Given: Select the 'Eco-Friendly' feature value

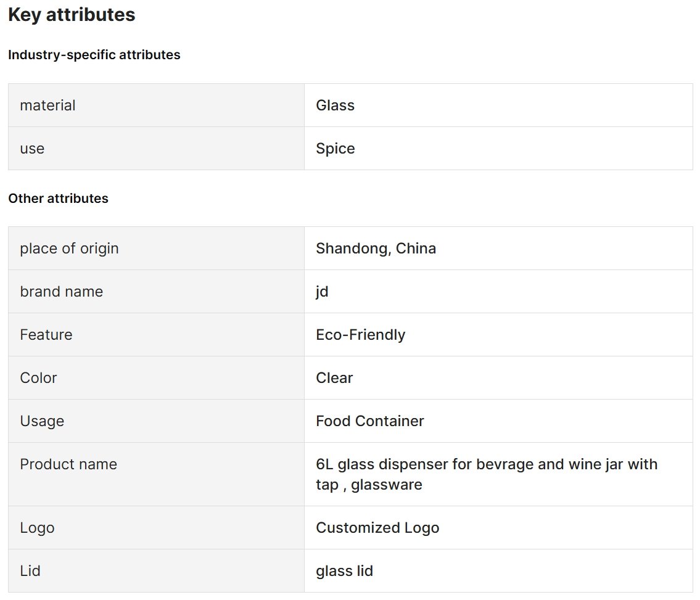Looking at the screenshot, I should [361, 335].
